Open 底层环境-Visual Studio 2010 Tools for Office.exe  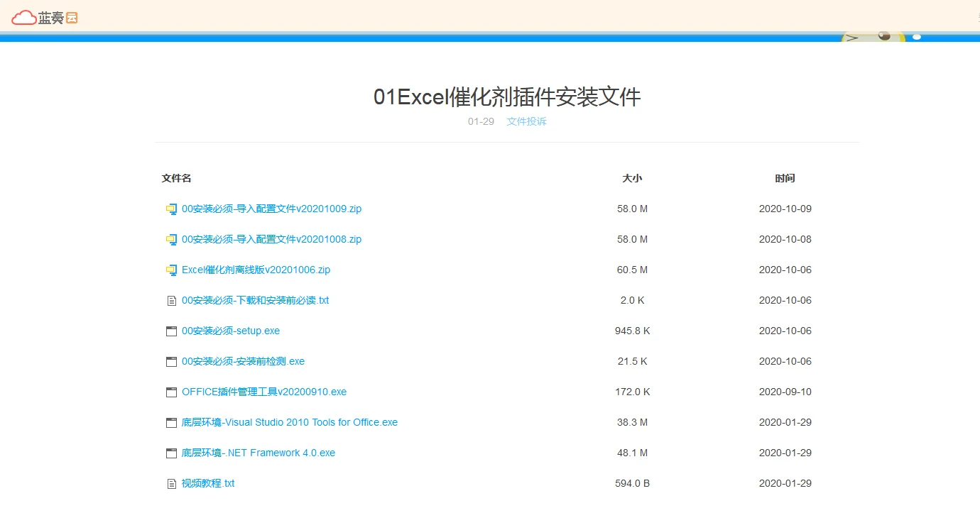pos(290,422)
